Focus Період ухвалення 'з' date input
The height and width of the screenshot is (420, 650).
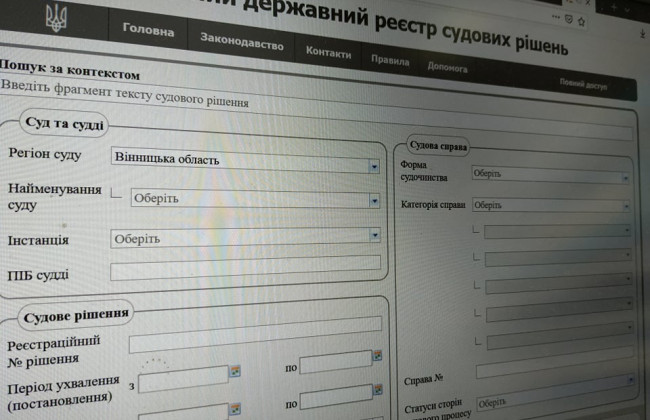pyautogui.click(x=183, y=379)
